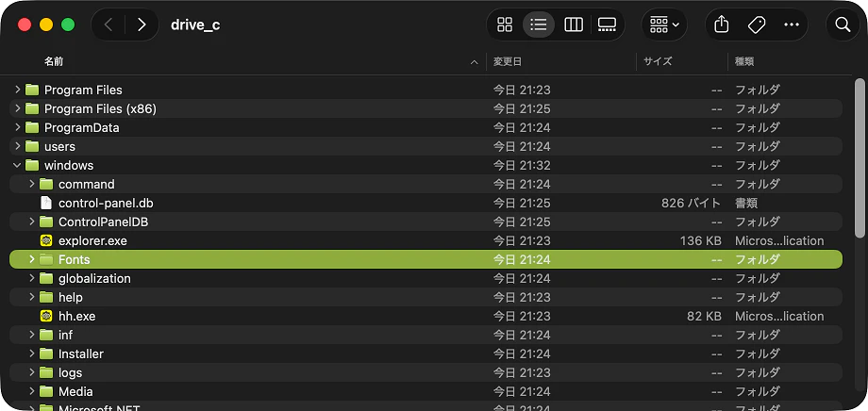Expand the ControlPanelDB folder
Screen dimensions: 868x411
point(31,222)
